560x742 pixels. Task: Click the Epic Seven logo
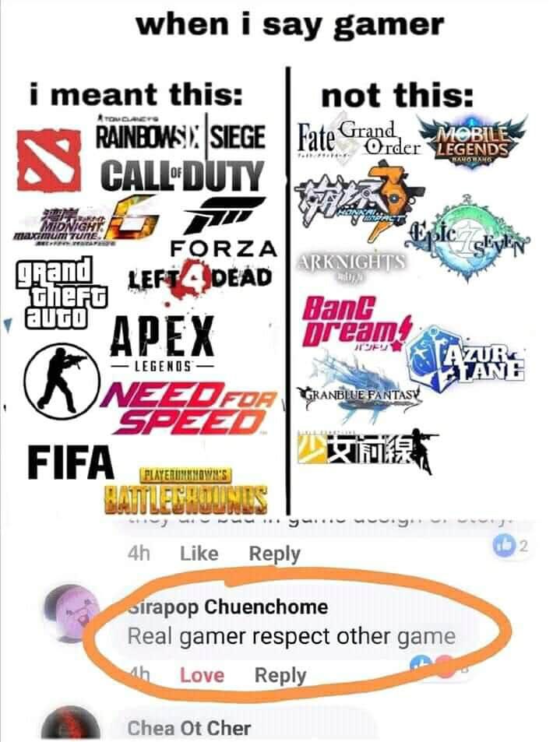coord(467,238)
